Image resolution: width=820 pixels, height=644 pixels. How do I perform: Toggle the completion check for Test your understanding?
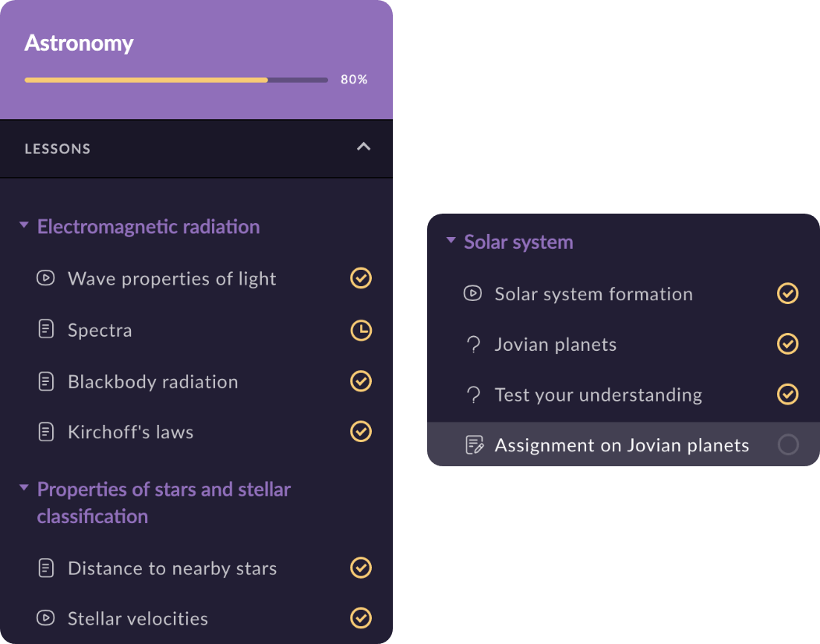pyautogui.click(x=788, y=394)
